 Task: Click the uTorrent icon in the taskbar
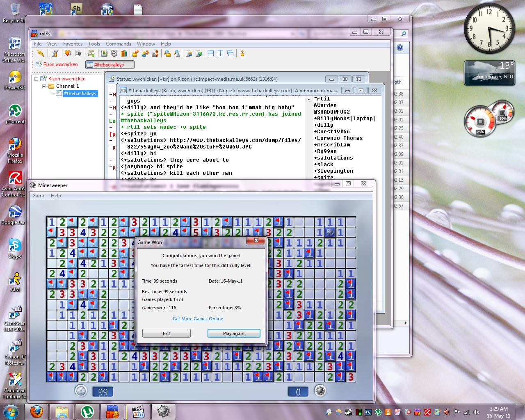87,411
